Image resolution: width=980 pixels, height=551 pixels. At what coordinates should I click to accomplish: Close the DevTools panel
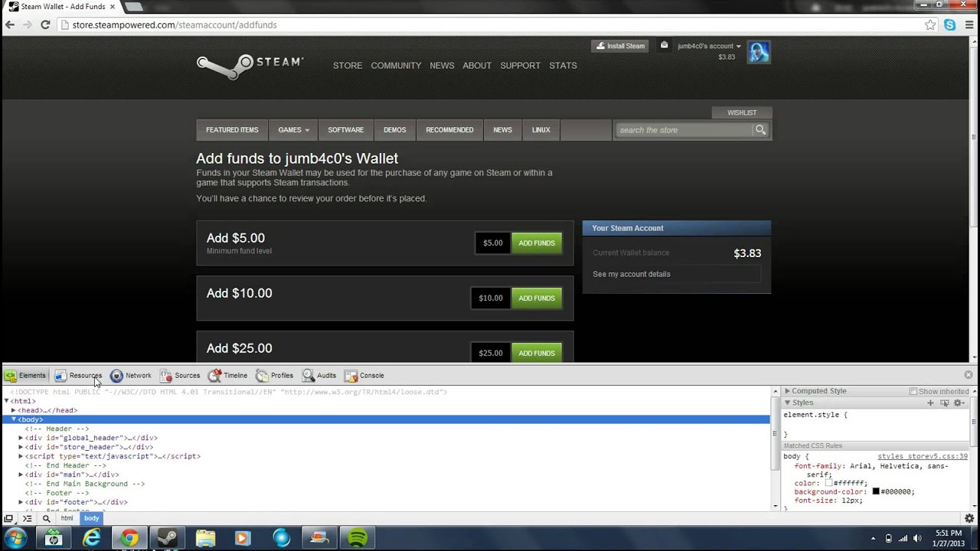tap(969, 375)
